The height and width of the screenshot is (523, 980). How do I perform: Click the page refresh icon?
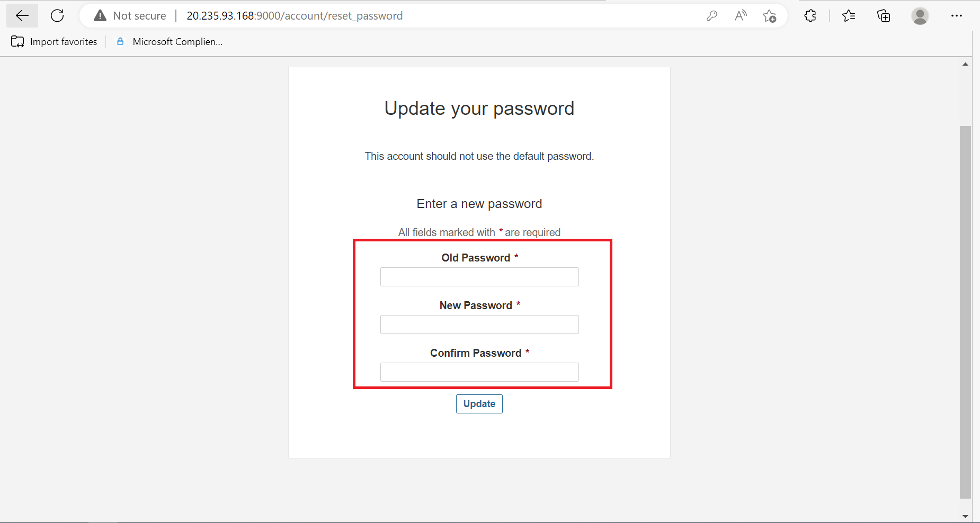(x=57, y=15)
